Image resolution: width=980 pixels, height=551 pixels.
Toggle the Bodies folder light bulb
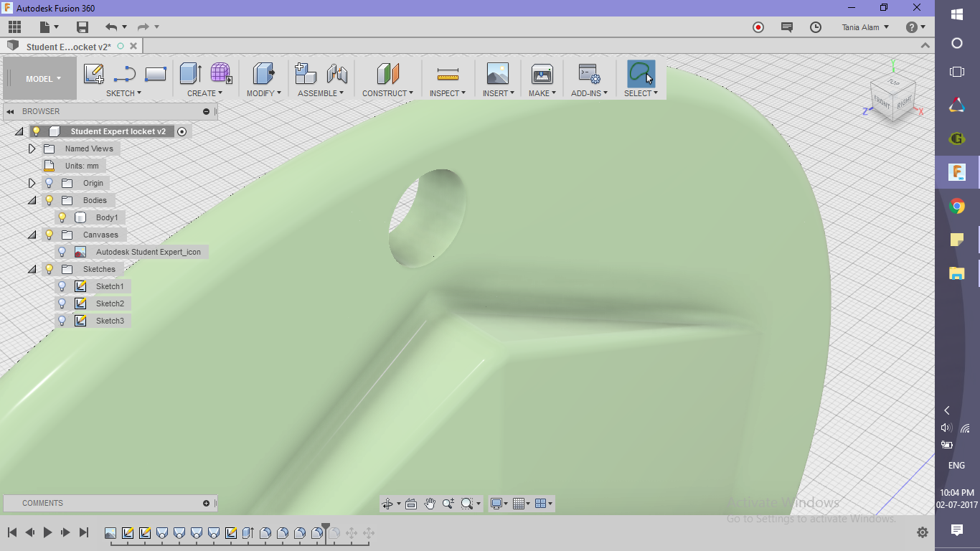pos(50,200)
